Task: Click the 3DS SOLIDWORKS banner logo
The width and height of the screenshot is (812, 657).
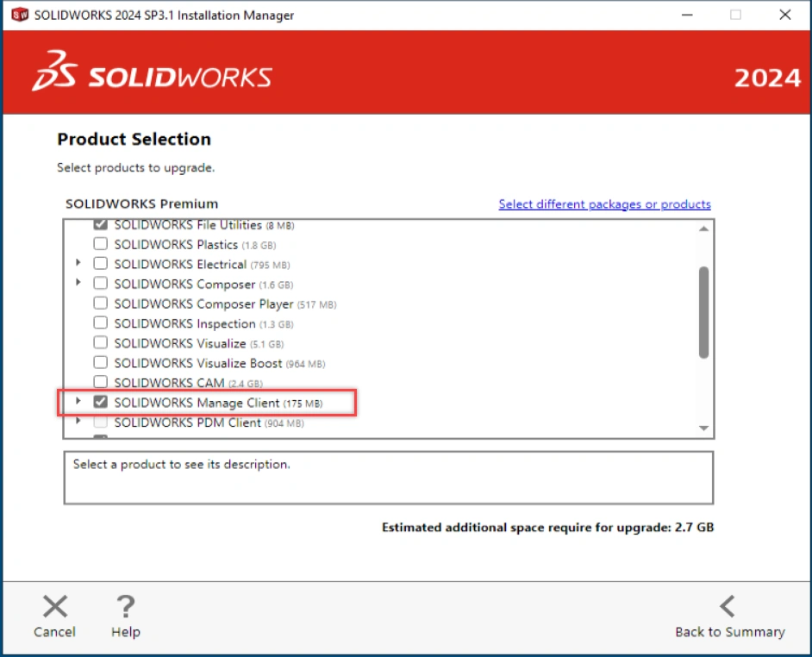Action: tap(152, 72)
